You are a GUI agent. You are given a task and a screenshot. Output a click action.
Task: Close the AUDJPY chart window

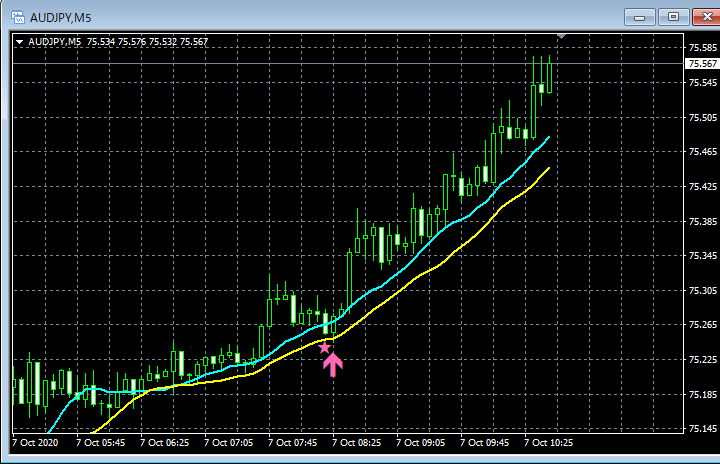point(707,17)
